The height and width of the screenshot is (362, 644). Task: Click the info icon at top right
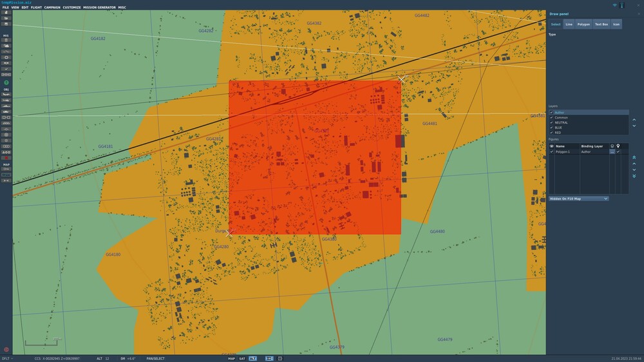coord(622,5)
